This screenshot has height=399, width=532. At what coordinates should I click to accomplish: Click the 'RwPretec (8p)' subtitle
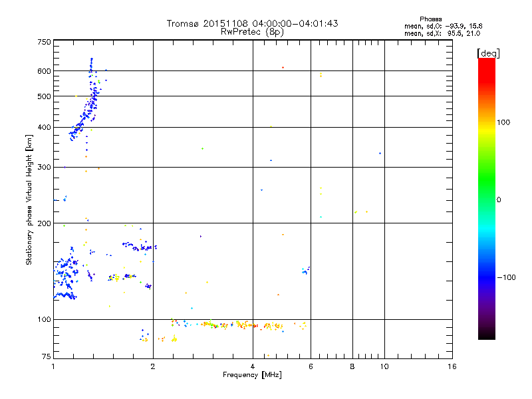[252, 32]
